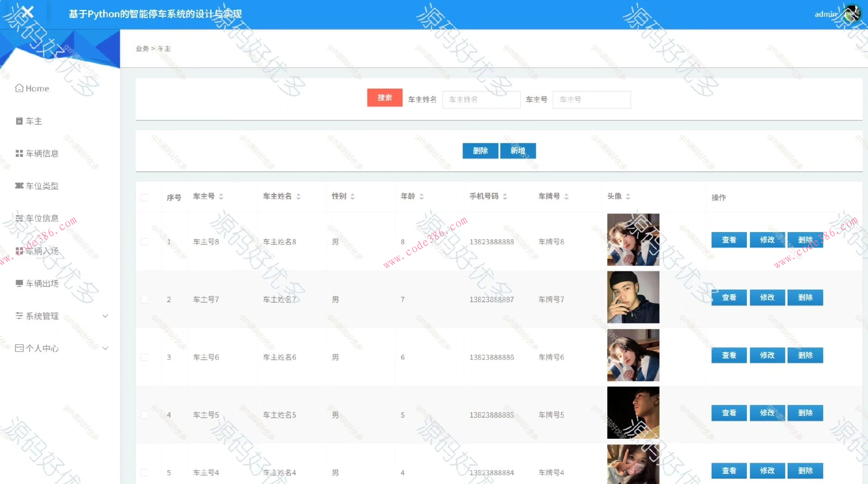The height and width of the screenshot is (484, 868).
Task: Click the 系统管理 settings icon
Action: [x=19, y=316]
